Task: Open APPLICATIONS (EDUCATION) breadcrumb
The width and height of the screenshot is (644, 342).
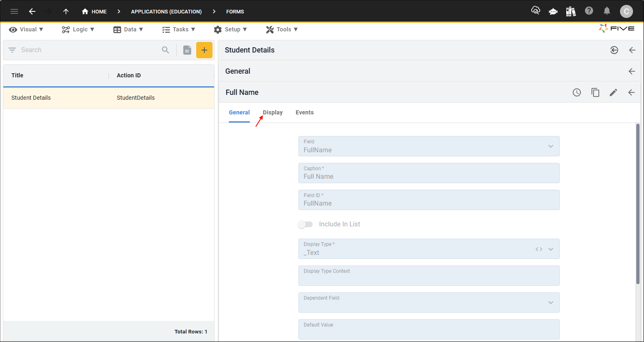Action: click(x=166, y=11)
